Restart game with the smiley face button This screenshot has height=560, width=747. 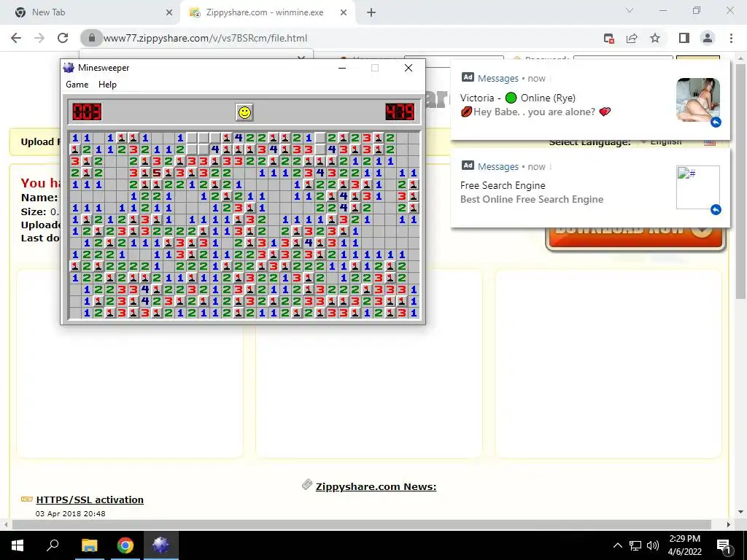click(x=244, y=112)
